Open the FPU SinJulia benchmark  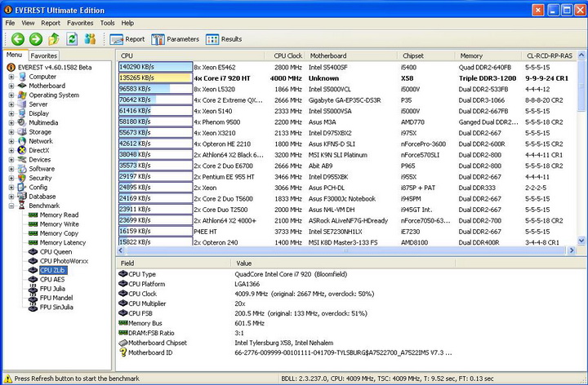click(56, 307)
